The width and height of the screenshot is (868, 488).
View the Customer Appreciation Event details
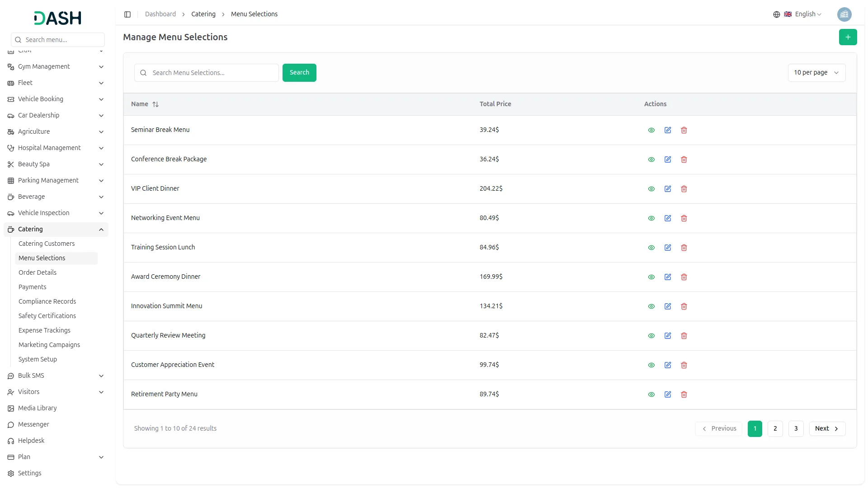[651, 365]
